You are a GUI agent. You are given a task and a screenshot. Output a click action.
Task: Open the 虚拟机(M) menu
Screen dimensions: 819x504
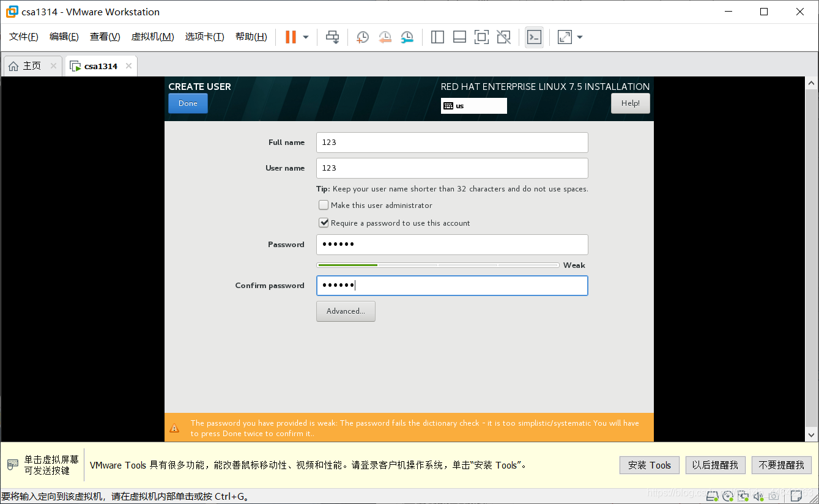click(x=152, y=37)
